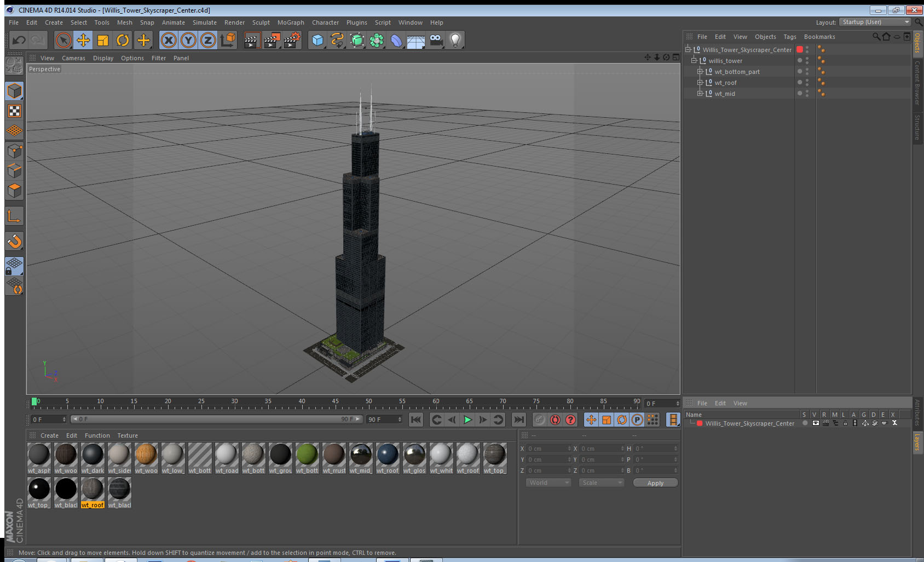Open material manager Create menu
The height and width of the screenshot is (562, 924).
(x=49, y=435)
